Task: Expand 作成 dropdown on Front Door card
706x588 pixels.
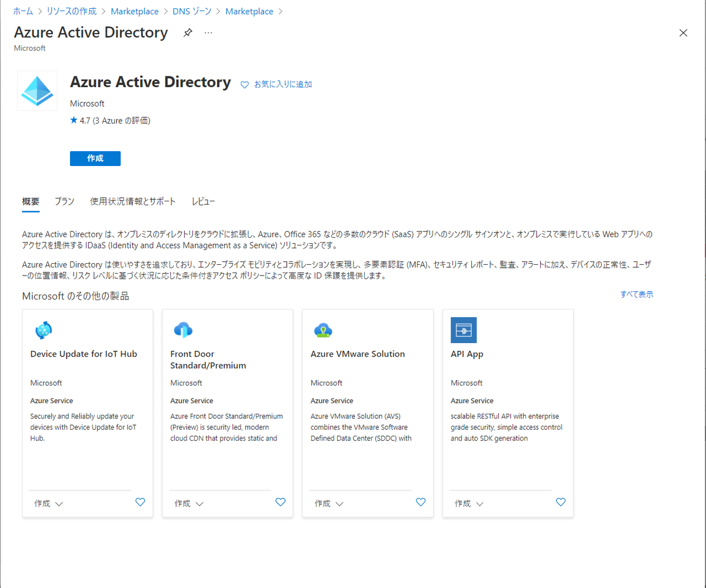Action: tap(189, 503)
